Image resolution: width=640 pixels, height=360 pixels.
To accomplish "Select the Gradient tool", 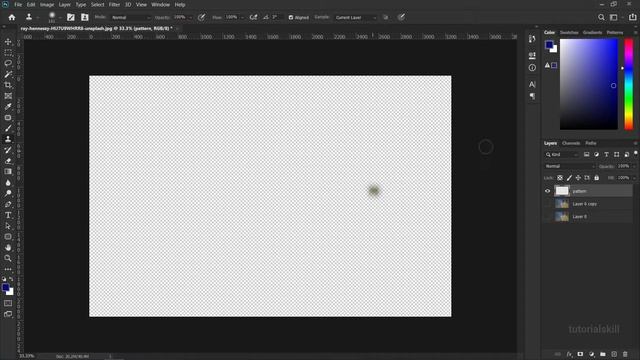I will 8,171.
